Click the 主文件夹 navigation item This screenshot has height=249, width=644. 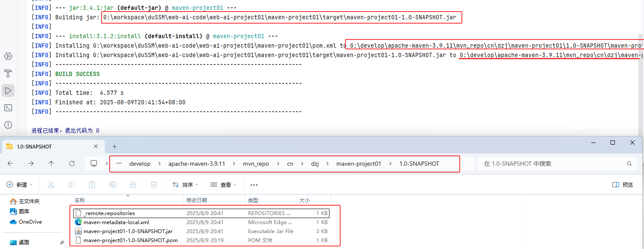point(29,201)
